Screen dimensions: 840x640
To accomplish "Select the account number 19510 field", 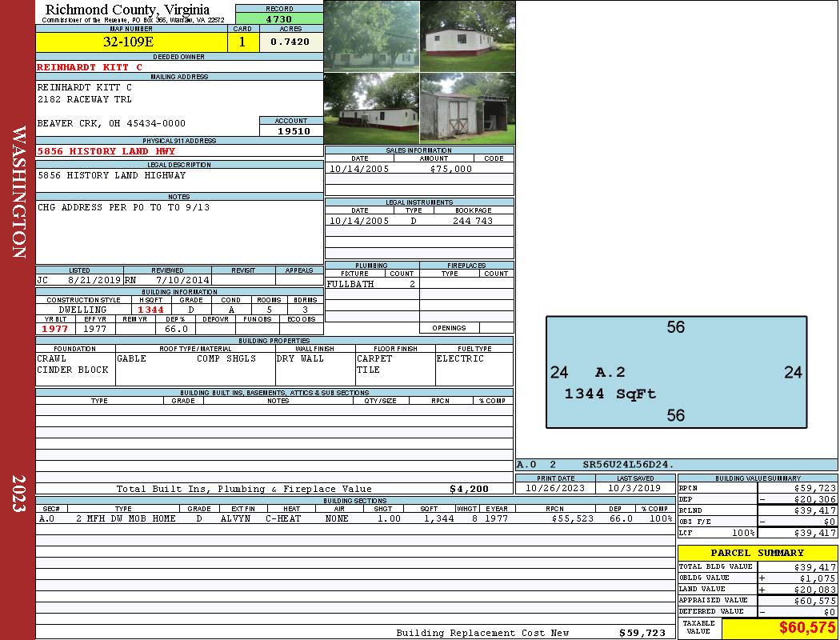I will (x=291, y=131).
